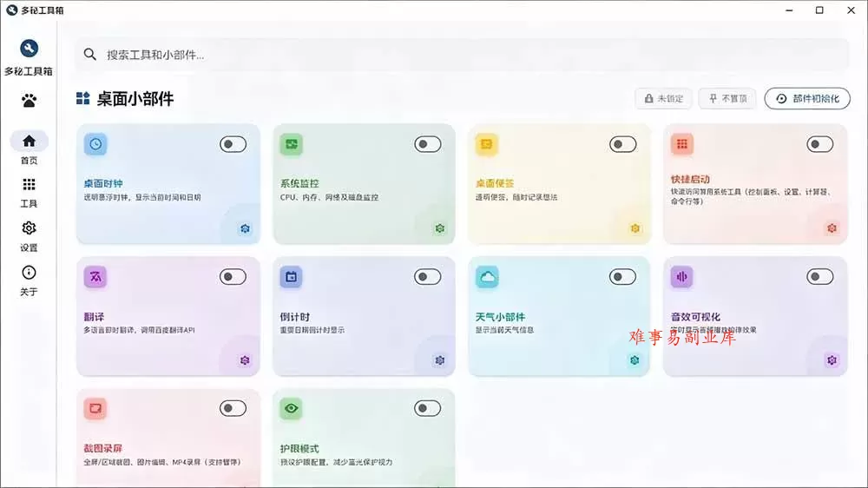
Task: Click the 音效可视化 title text
Action: [695, 317]
